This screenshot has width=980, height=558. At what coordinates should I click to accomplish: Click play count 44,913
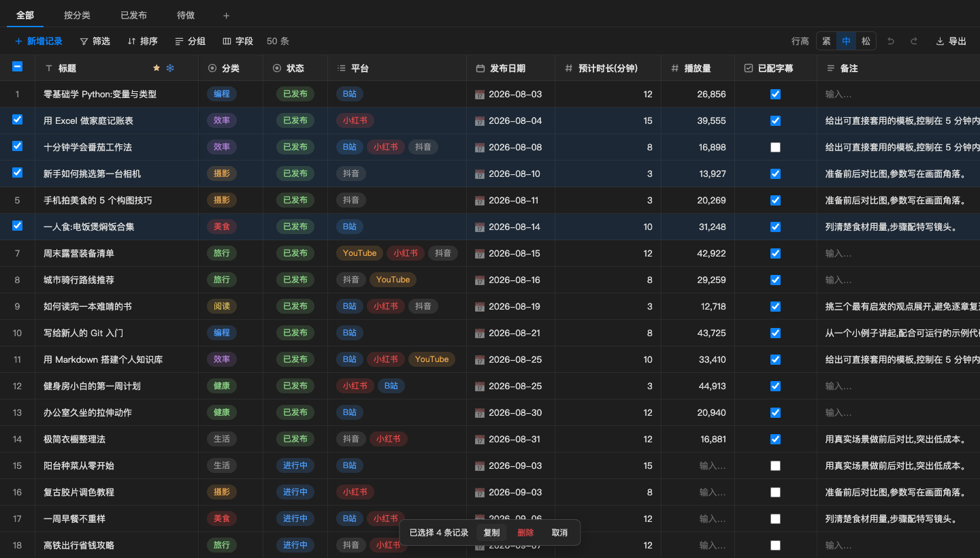tap(713, 387)
